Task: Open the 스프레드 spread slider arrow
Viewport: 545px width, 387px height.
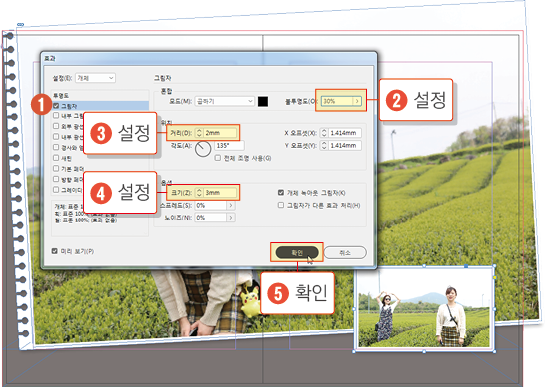Action: pos(231,205)
